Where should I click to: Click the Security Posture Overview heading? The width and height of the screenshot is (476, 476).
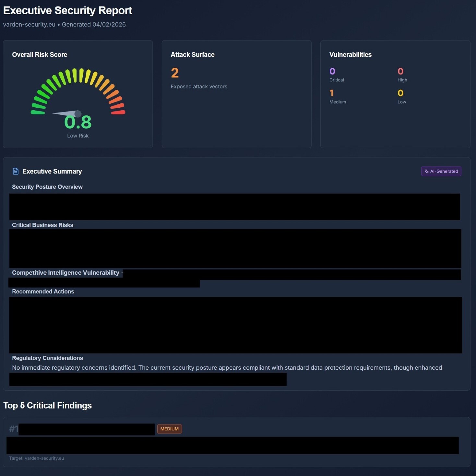pyautogui.click(x=47, y=187)
